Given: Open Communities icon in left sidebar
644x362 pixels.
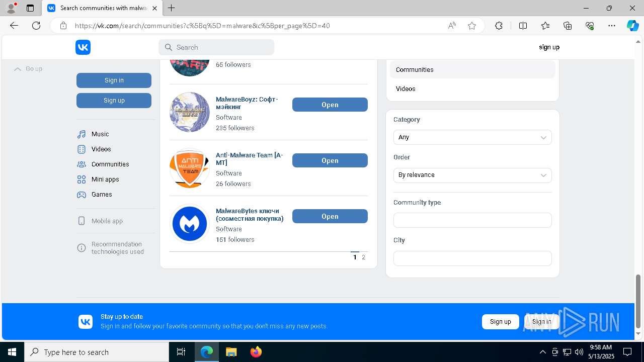Looking at the screenshot, I should 82,164.
